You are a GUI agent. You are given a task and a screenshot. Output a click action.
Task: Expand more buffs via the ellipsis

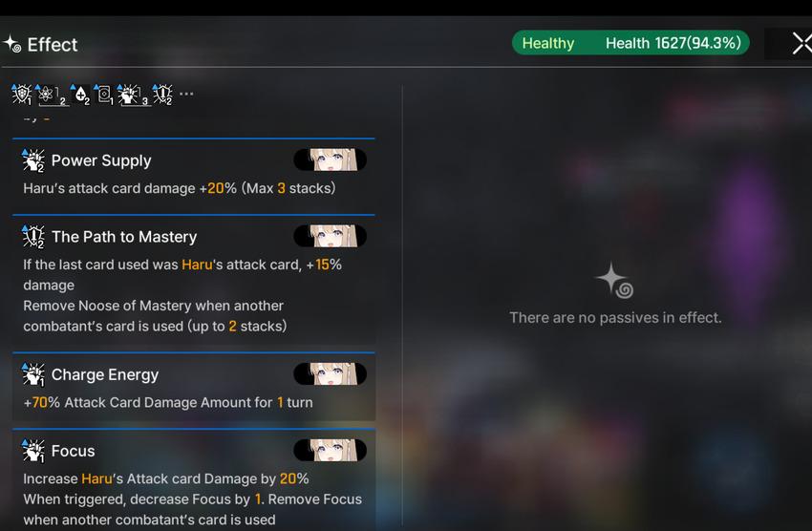click(x=186, y=94)
